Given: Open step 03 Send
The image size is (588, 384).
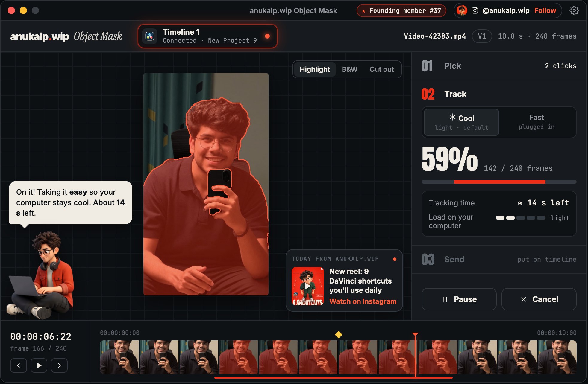Looking at the screenshot, I should [499, 259].
